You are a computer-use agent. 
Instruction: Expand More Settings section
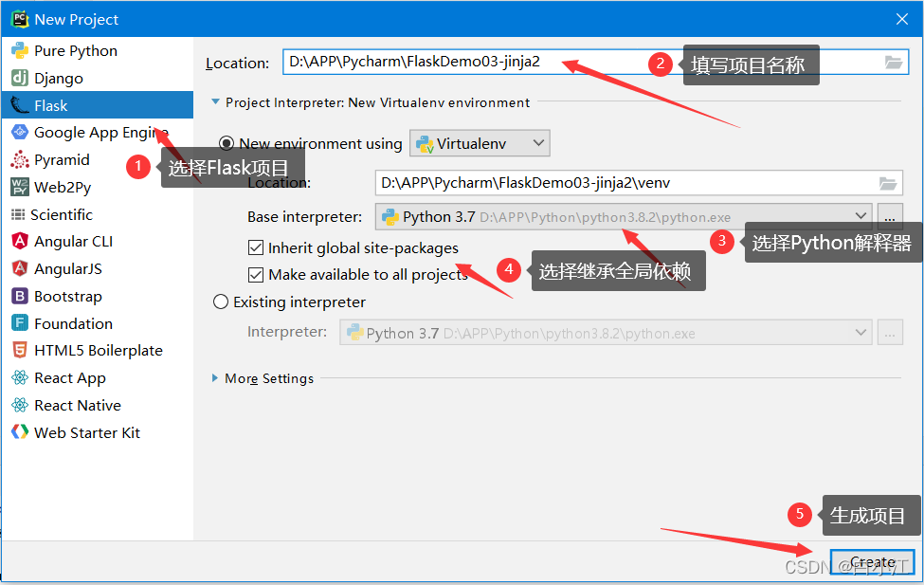coord(216,378)
